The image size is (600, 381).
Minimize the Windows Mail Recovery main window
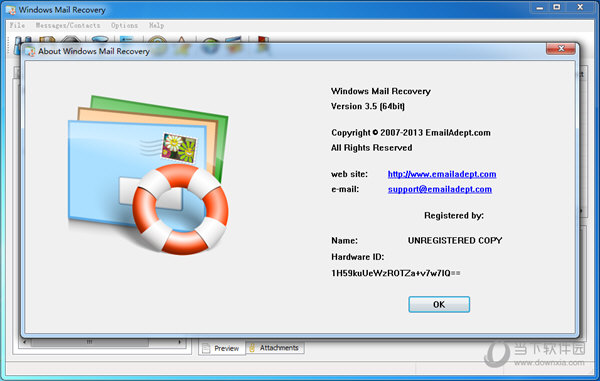(x=540, y=8)
